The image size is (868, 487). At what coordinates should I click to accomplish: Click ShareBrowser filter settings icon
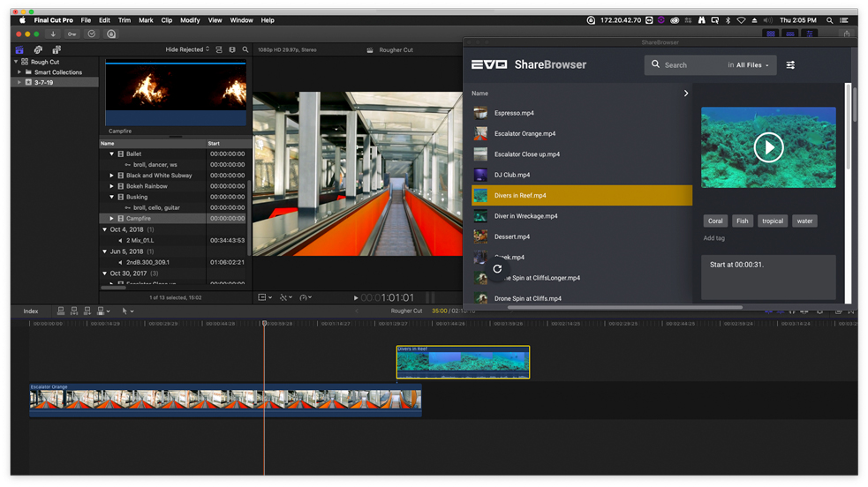coord(790,64)
